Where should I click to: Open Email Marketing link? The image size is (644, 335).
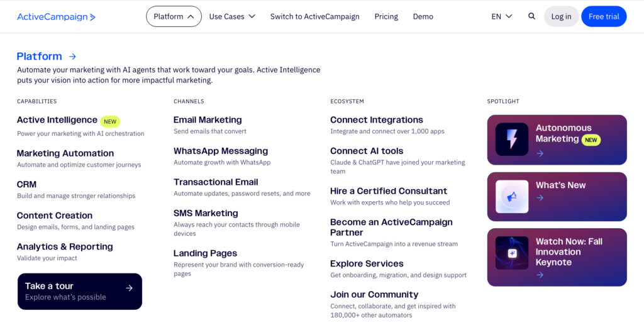click(x=208, y=120)
